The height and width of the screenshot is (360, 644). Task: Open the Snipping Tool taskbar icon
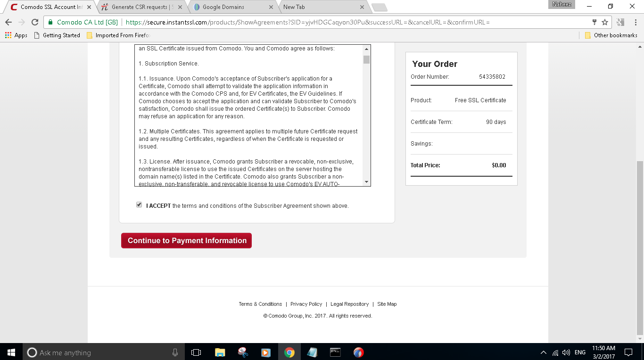click(243, 352)
